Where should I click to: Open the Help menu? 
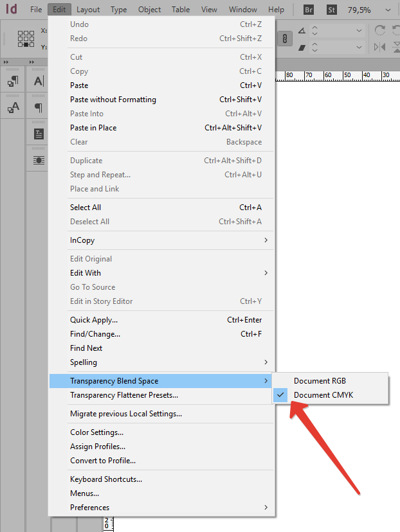coord(276,10)
